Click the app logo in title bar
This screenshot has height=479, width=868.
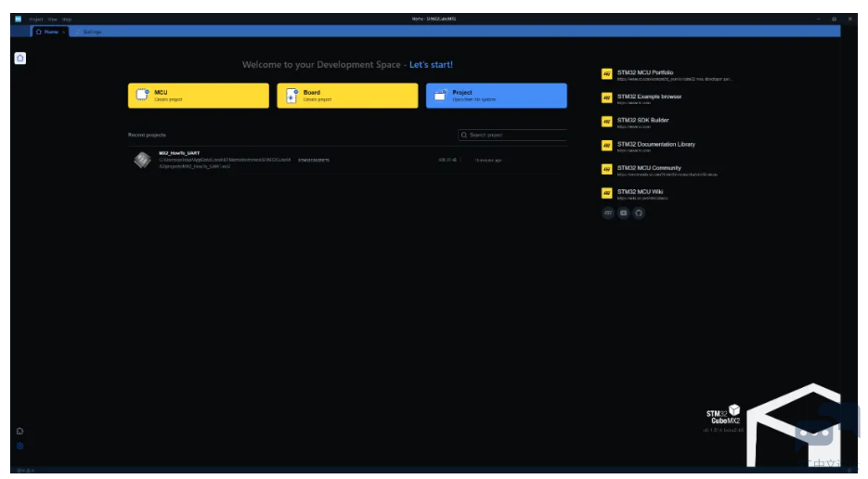coord(19,19)
